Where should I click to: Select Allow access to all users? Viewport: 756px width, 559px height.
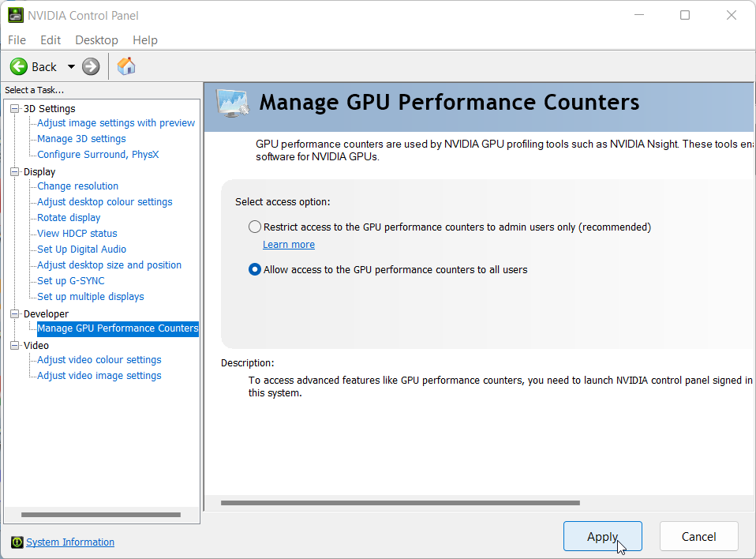(255, 269)
